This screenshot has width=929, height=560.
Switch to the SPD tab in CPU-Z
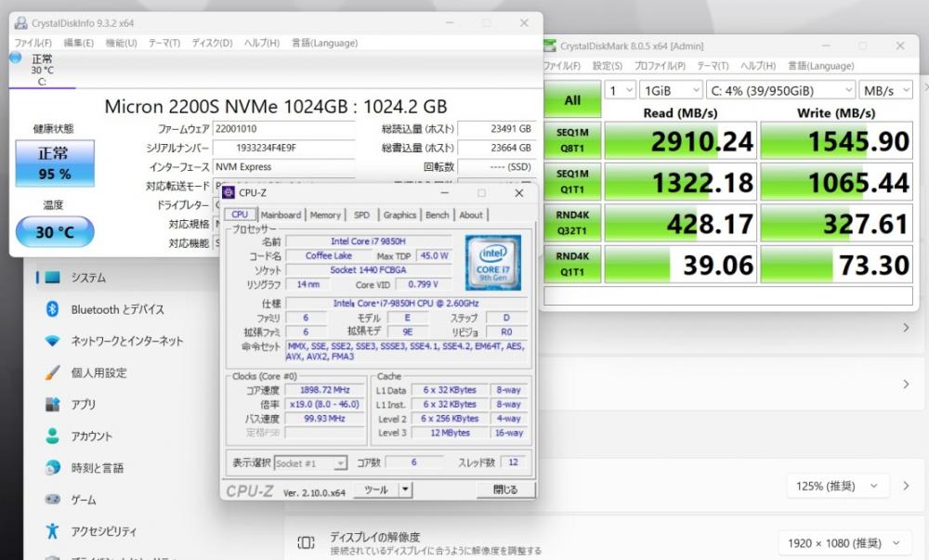361,215
